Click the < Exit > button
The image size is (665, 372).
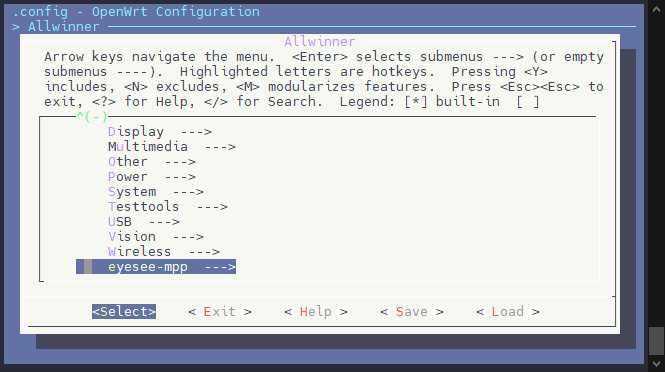click(220, 312)
